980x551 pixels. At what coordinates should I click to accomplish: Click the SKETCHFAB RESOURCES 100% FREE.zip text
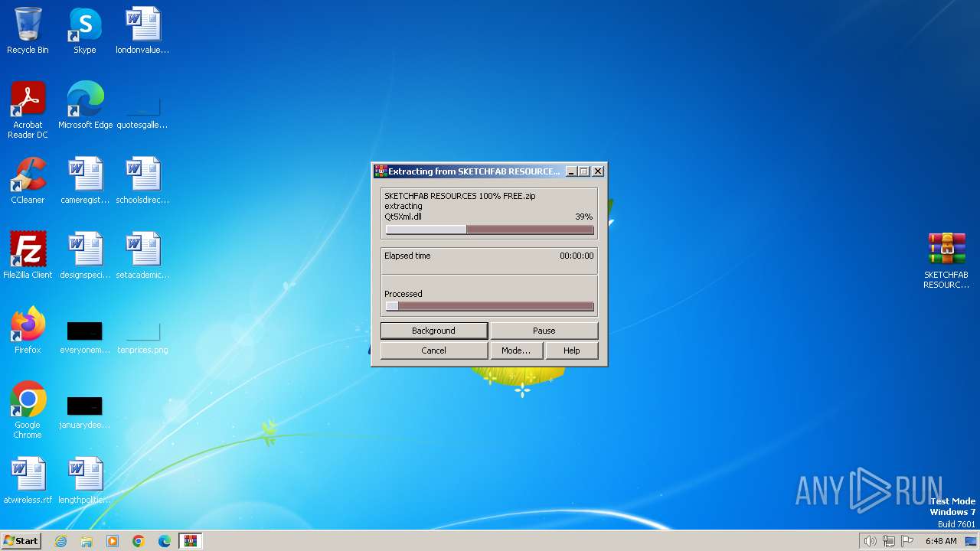(x=460, y=196)
